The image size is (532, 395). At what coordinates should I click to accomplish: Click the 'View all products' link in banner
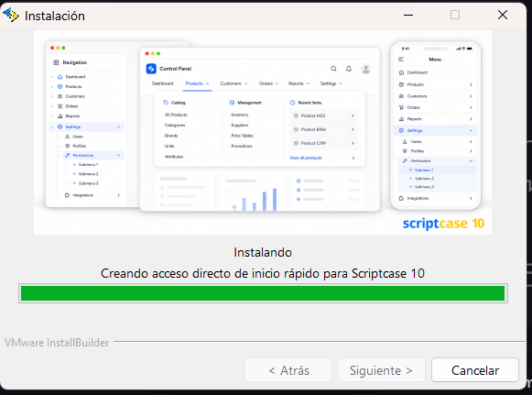pyautogui.click(x=305, y=158)
